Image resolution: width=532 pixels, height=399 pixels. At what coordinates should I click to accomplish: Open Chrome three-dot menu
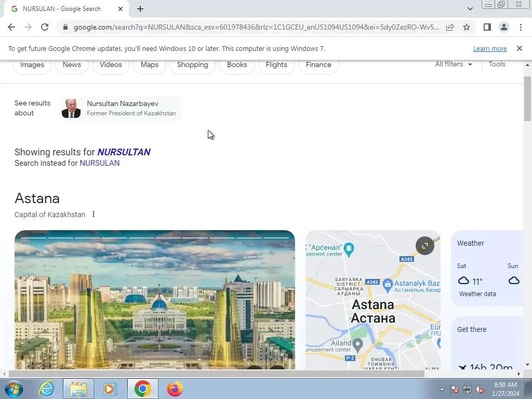[x=521, y=27]
